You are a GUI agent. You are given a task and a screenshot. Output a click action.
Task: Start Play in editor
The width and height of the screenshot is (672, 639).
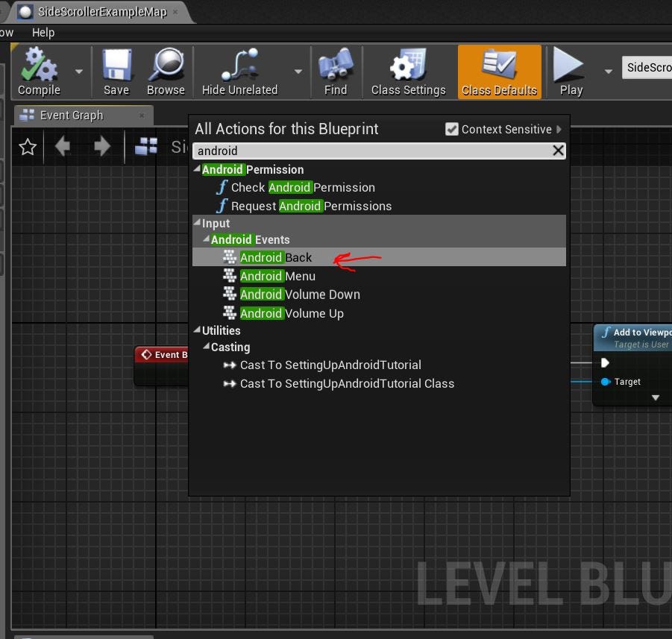[x=571, y=72]
